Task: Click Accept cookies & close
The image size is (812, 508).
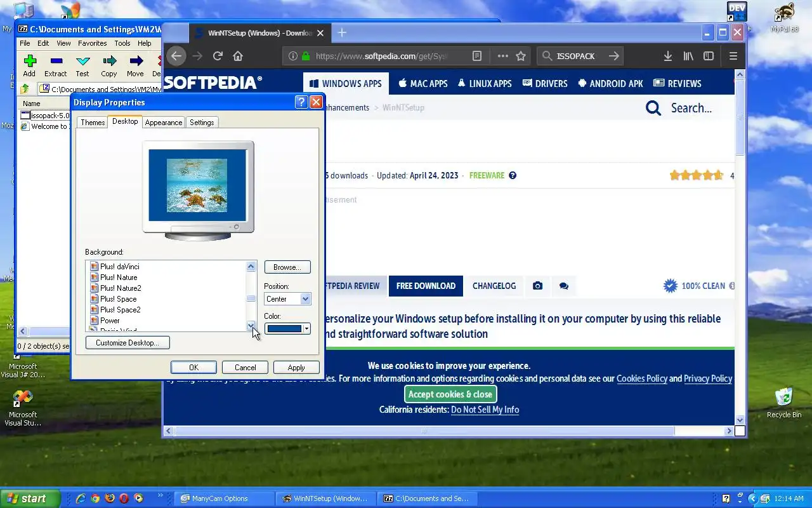Action: (450, 394)
